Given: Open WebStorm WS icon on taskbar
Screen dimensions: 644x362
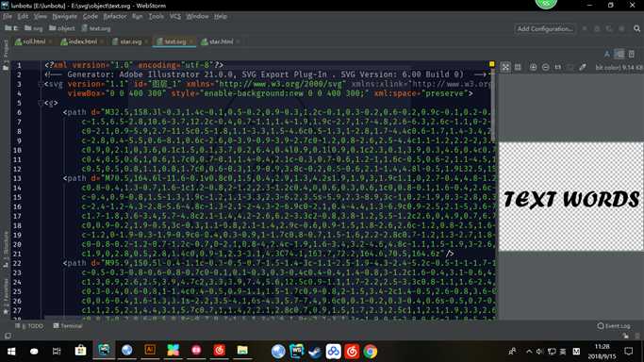Looking at the screenshot, I should [296, 352].
